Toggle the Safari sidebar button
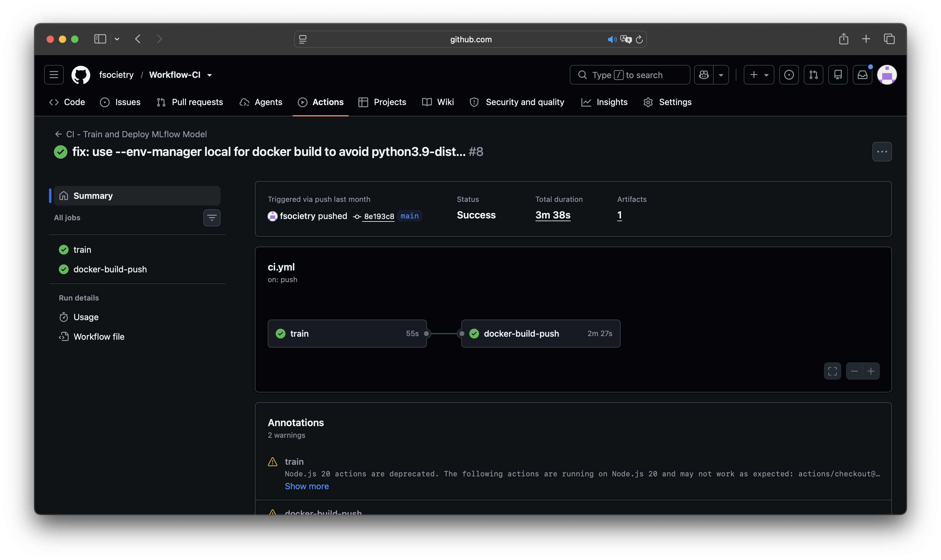The image size is (941, 560). coord(100,39)
